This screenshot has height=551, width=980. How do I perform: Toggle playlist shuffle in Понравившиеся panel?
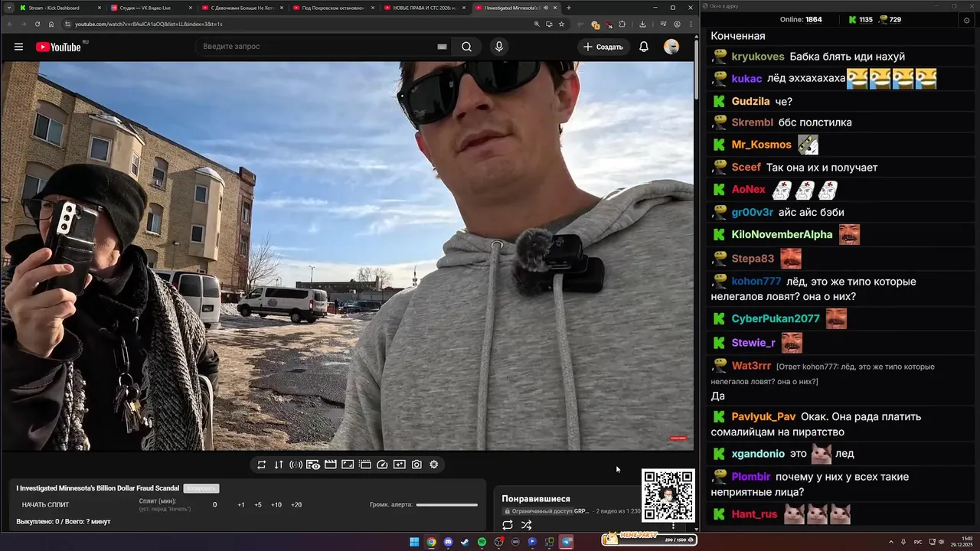coord(527,525)
